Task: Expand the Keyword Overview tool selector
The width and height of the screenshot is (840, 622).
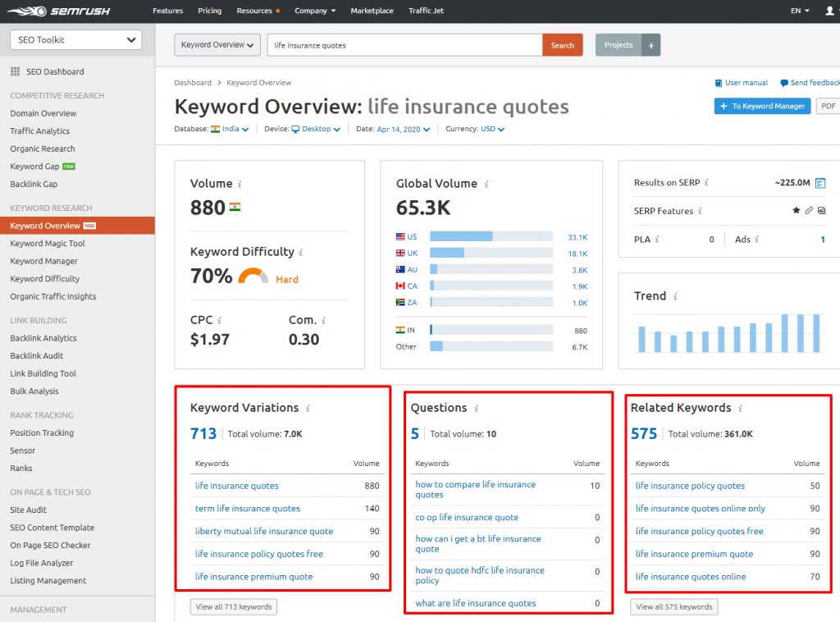Action: (x=217, y=45)
